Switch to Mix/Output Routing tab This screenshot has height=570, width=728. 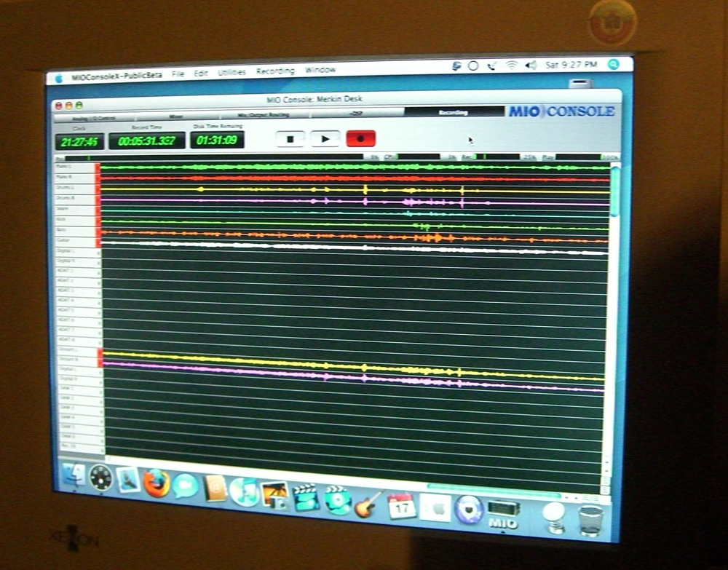tap(264, 114)
